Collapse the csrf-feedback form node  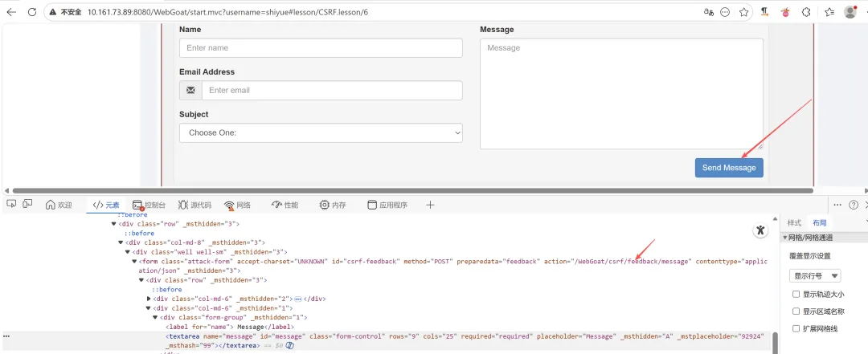[x=134, y=261]
